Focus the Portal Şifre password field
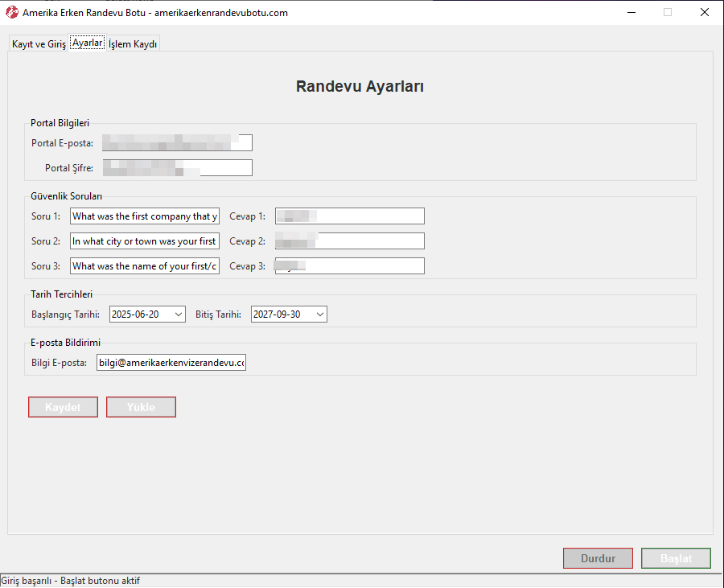The width and height of the screenshot is (724, 588). point(177,168)
